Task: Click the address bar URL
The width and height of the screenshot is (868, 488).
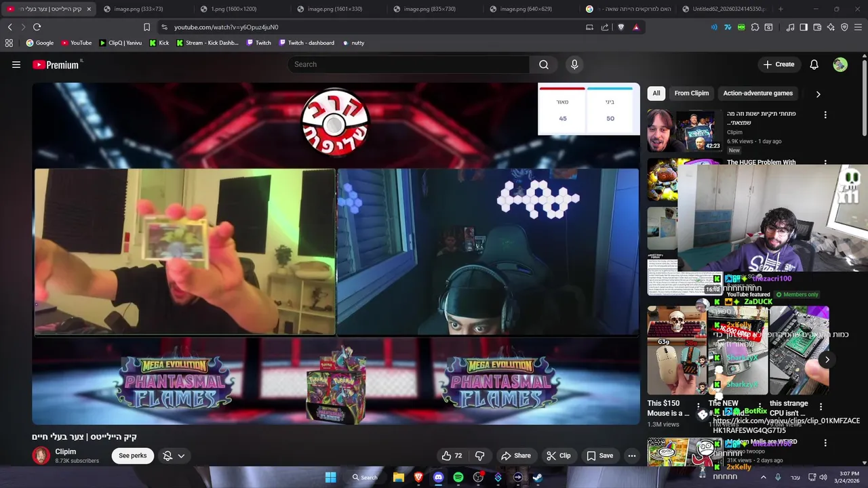Action: point(226,27)
